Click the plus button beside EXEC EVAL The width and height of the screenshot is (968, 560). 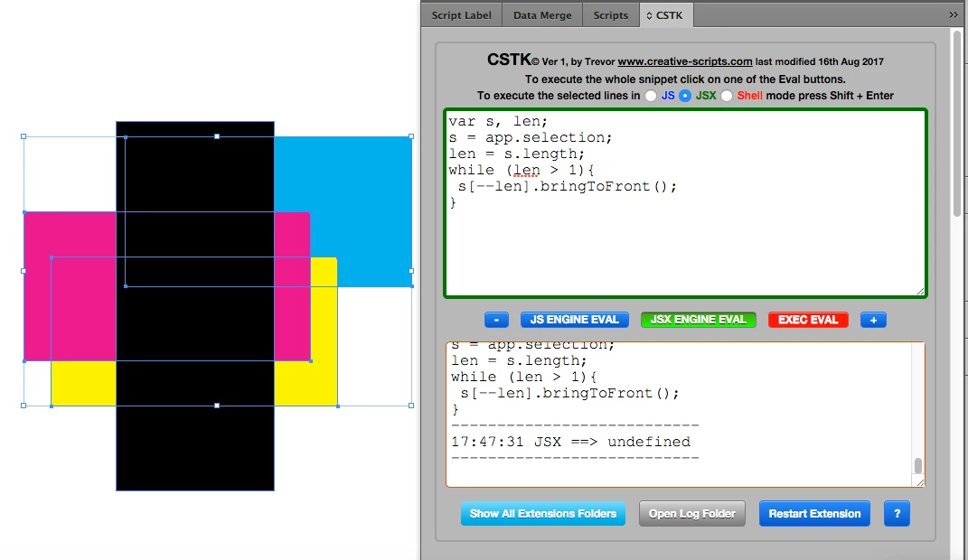click(873, 320)
